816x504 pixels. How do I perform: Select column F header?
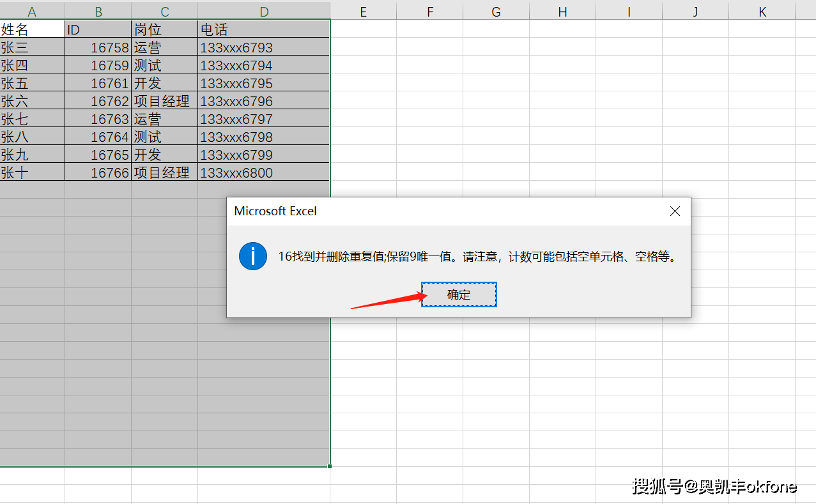(429, 11)
